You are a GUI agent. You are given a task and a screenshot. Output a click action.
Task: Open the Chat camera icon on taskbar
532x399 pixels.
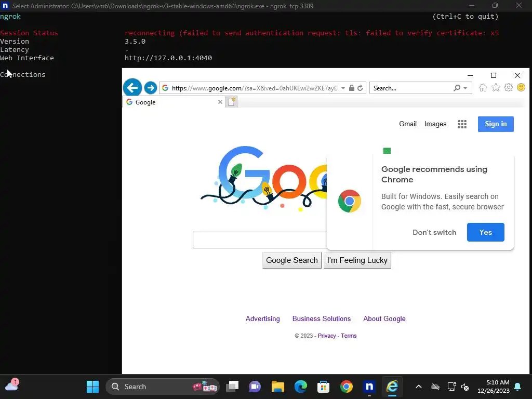click(x=255, y=387)
